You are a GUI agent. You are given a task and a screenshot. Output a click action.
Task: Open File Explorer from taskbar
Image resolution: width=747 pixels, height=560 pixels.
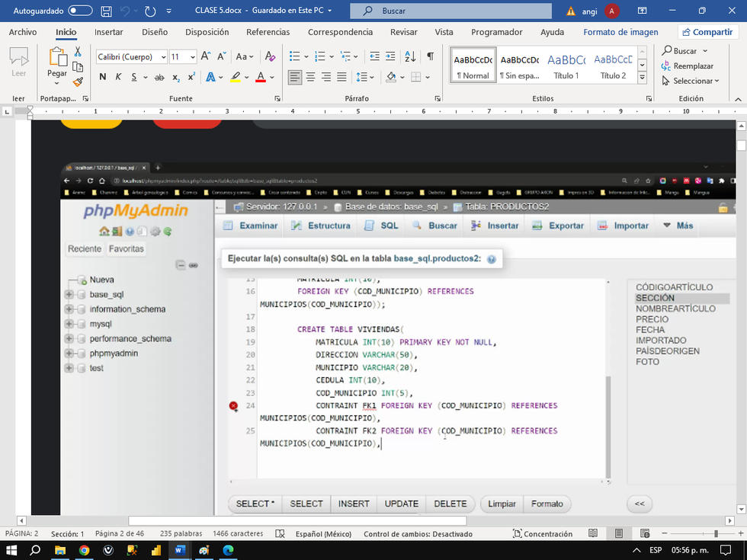[60, 550]
